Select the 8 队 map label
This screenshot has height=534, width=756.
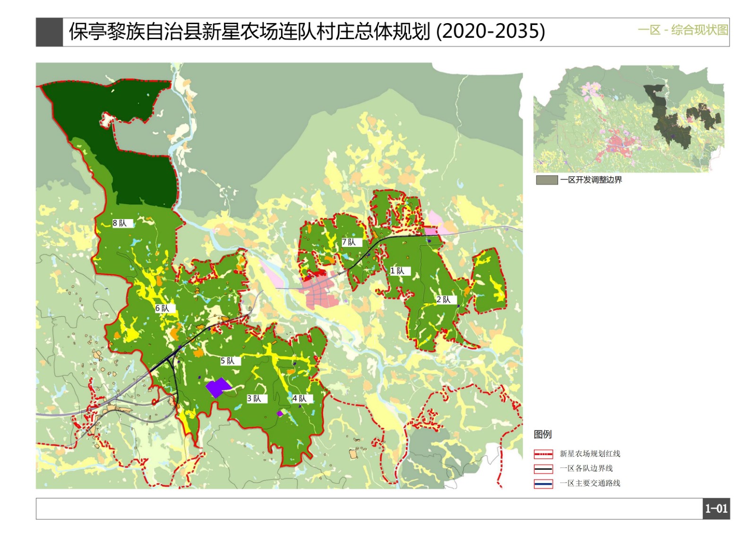click(x=123, y=223)
